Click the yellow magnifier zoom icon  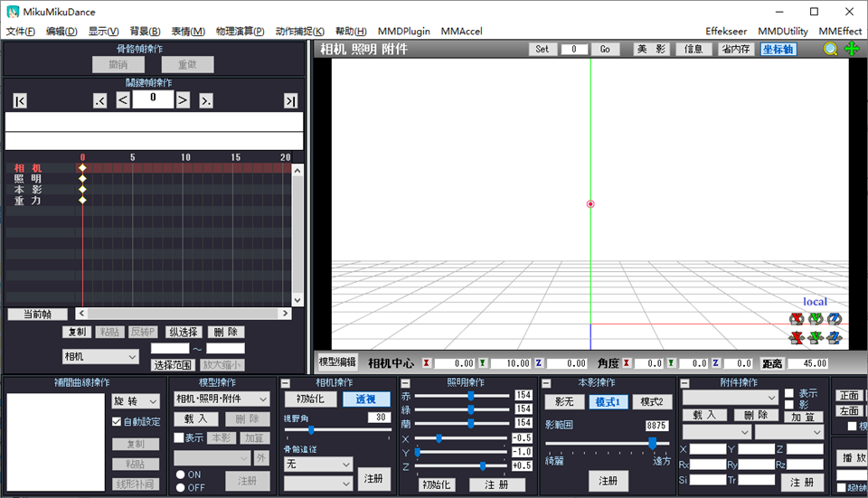pos(830,49)
